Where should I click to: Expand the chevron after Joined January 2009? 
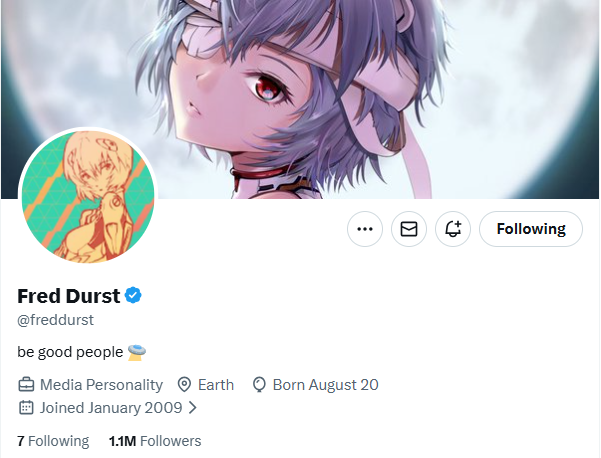point(193,407)
